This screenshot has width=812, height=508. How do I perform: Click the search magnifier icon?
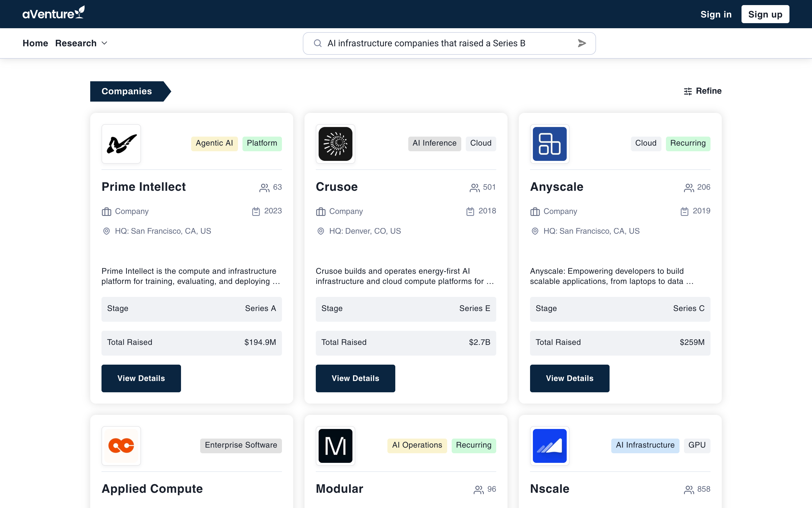[317, 43]
